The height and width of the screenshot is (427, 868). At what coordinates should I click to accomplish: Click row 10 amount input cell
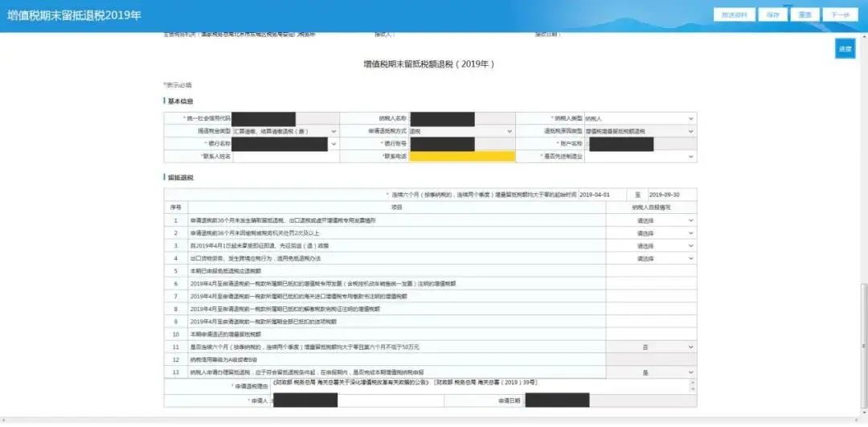point(652,335)
